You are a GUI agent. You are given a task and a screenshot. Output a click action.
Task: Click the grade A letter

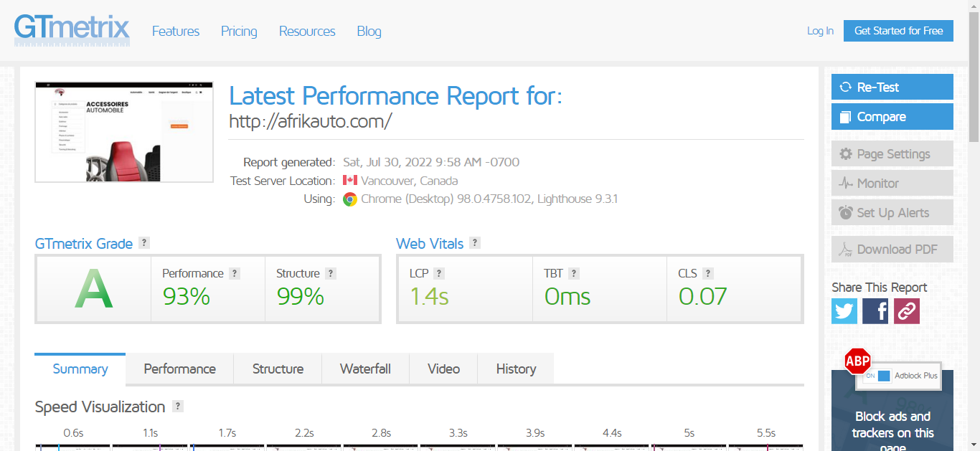pyautogui.click(x=94, y=289)
